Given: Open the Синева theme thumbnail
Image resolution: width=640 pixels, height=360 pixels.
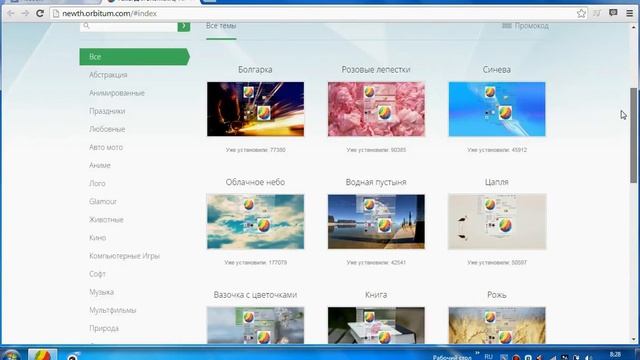Looking at the screenshot, I should (497, 109).
